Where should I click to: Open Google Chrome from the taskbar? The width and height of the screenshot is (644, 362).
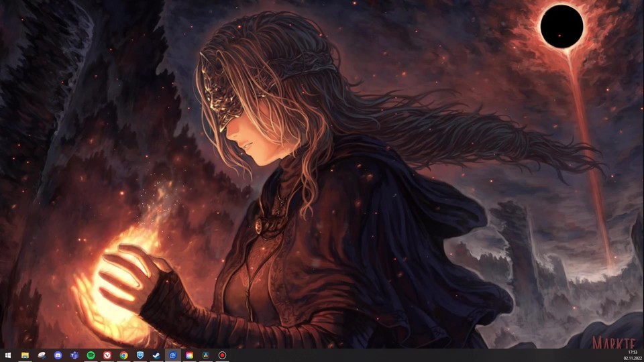[123, 355]
